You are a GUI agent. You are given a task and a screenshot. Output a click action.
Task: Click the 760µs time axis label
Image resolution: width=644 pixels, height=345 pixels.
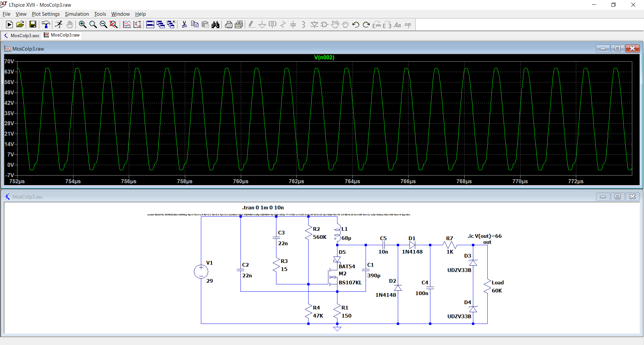click(240, 181)
